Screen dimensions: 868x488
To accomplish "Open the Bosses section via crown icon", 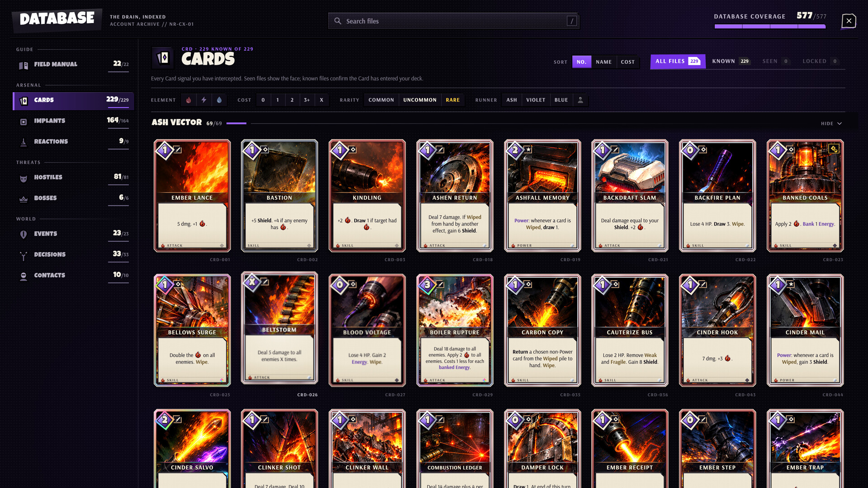I will 24,199.
